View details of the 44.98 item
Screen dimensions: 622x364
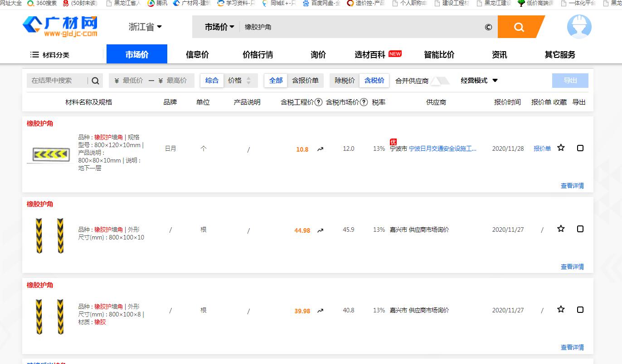tap(572, 267)
